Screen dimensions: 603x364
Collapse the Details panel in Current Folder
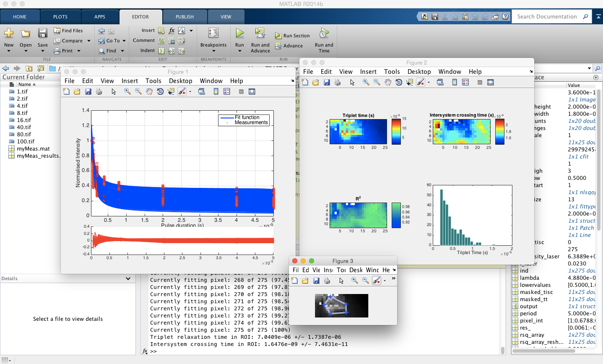129,278
